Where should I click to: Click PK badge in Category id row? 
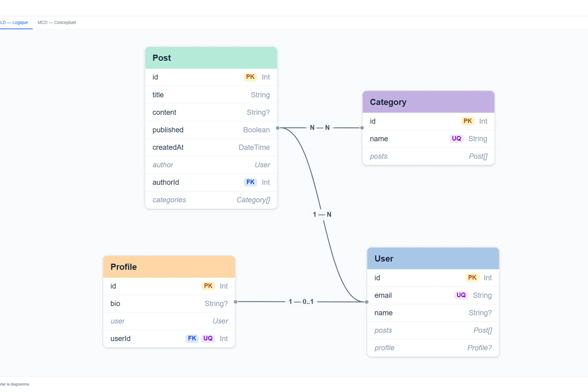coord(468,121)
